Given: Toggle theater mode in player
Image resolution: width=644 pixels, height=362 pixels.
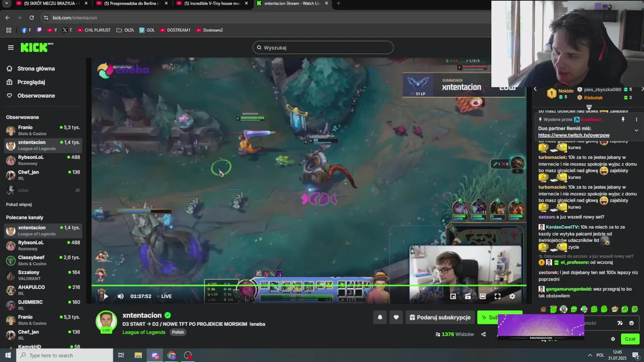Looking at the screenshot, I should (x=482, y=296).
